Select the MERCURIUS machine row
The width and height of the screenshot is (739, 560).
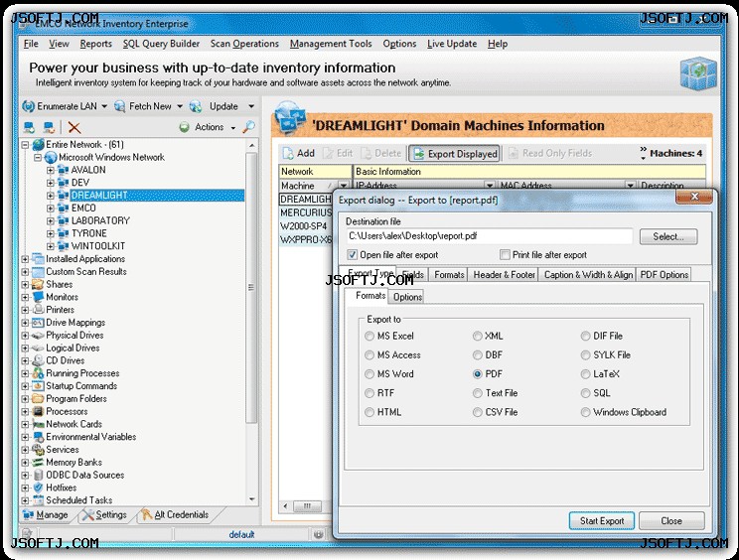coord(306,212)
